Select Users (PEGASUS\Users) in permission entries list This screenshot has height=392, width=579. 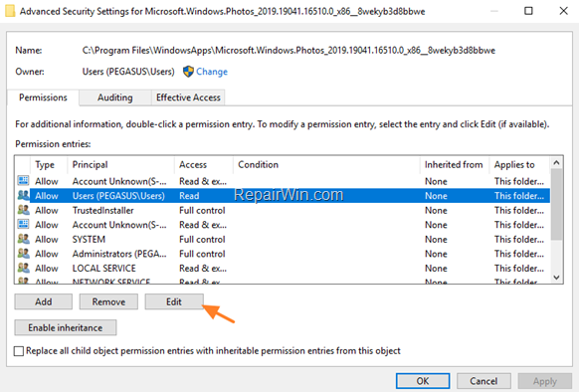click(118, 196)
